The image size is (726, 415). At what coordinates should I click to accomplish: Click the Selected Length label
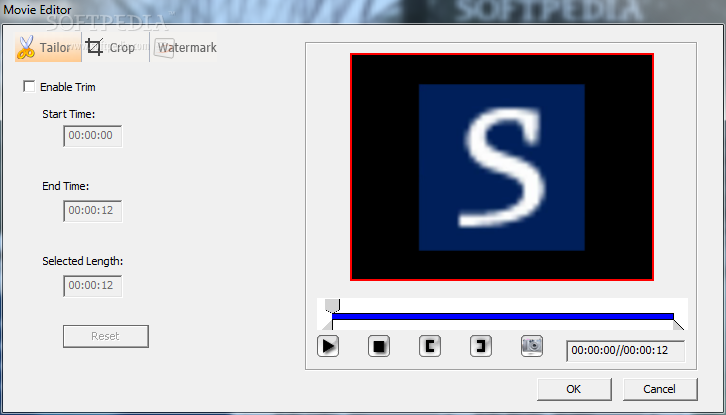[83, 261]
